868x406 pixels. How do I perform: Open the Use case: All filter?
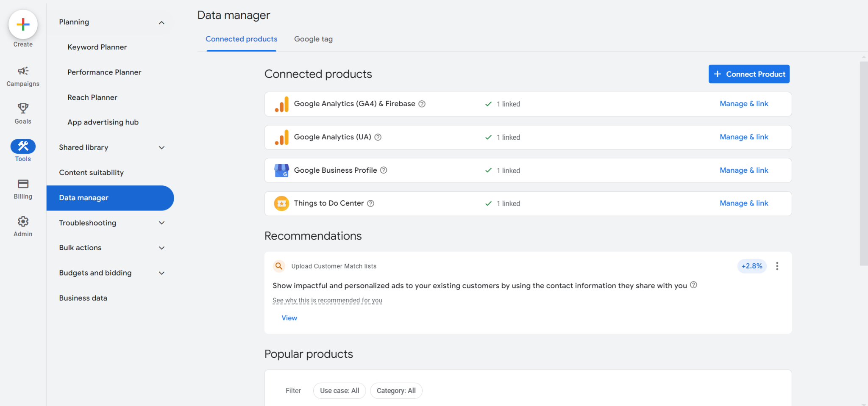tap(339, 391)
